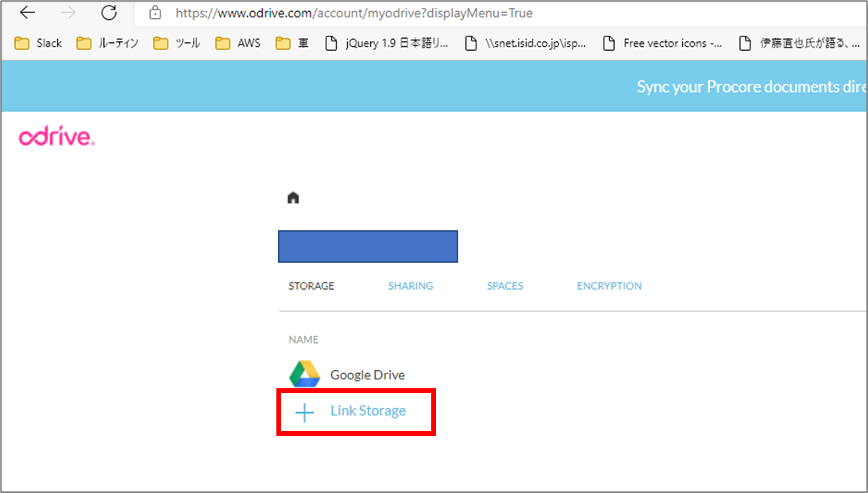868x493 pixels.
Task: Open the ルーティン bookmark folder
Action: click(x=107, y=43)
